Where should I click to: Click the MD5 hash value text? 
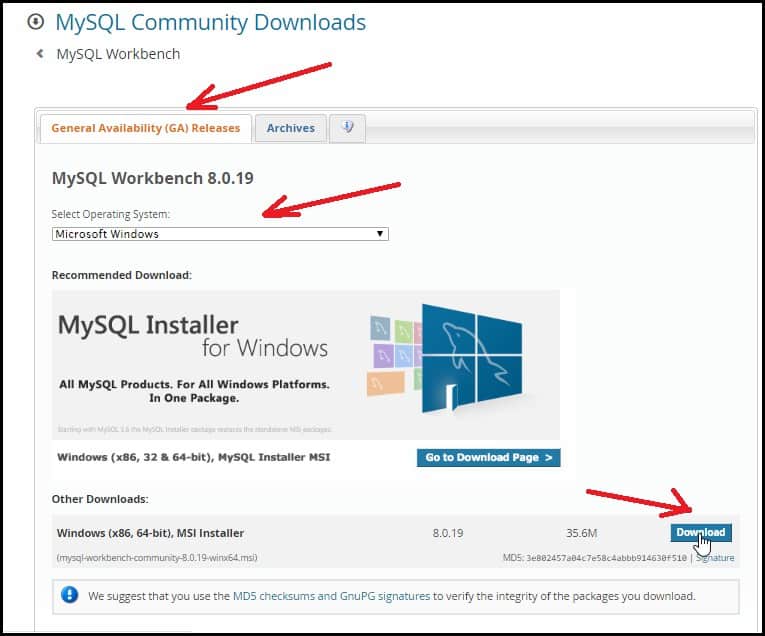tap(606, 557)
